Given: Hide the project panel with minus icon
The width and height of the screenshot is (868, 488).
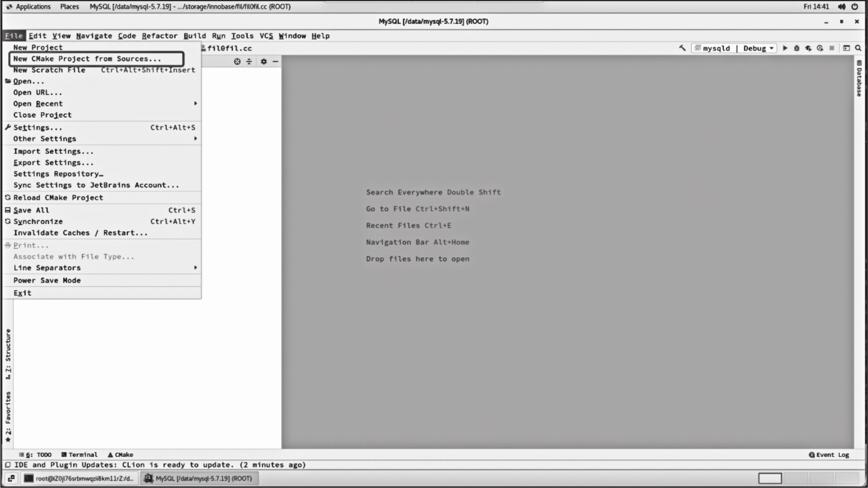Looking at the screenshot, I should (x=276, y=61).
